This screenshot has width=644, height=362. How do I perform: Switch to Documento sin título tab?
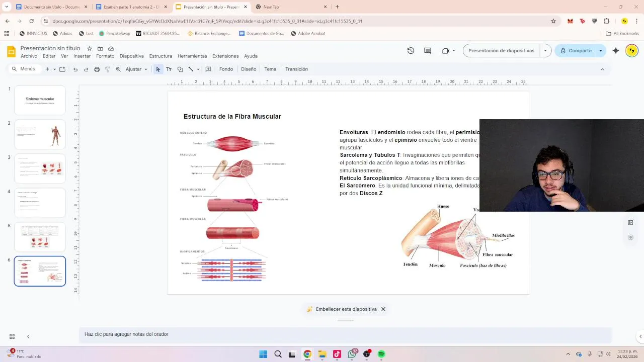pyautogui.click(x=51, y=7)
